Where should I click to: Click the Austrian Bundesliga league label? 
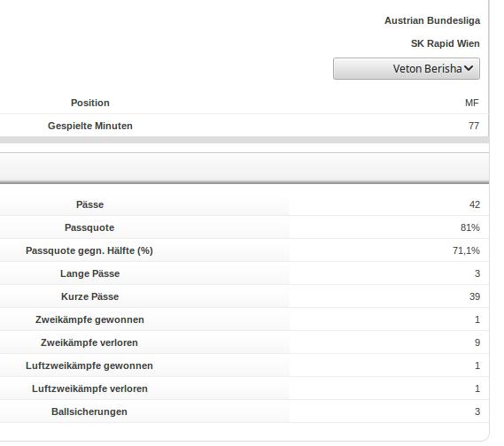(x=432, y=20)
